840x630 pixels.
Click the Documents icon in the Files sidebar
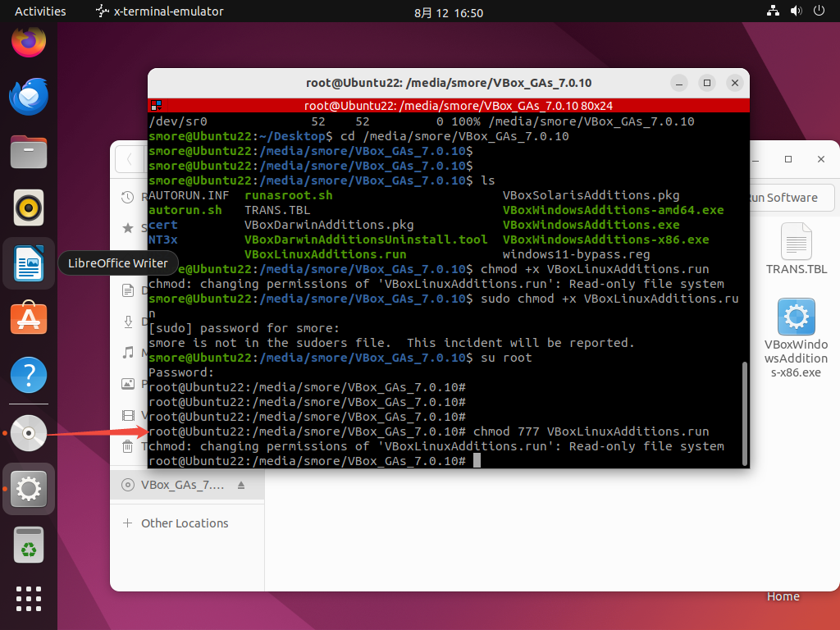click(127, 291)
